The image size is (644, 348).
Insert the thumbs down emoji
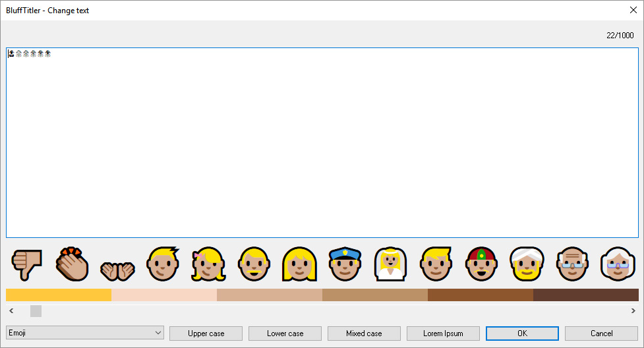click(x=27, y=264)
